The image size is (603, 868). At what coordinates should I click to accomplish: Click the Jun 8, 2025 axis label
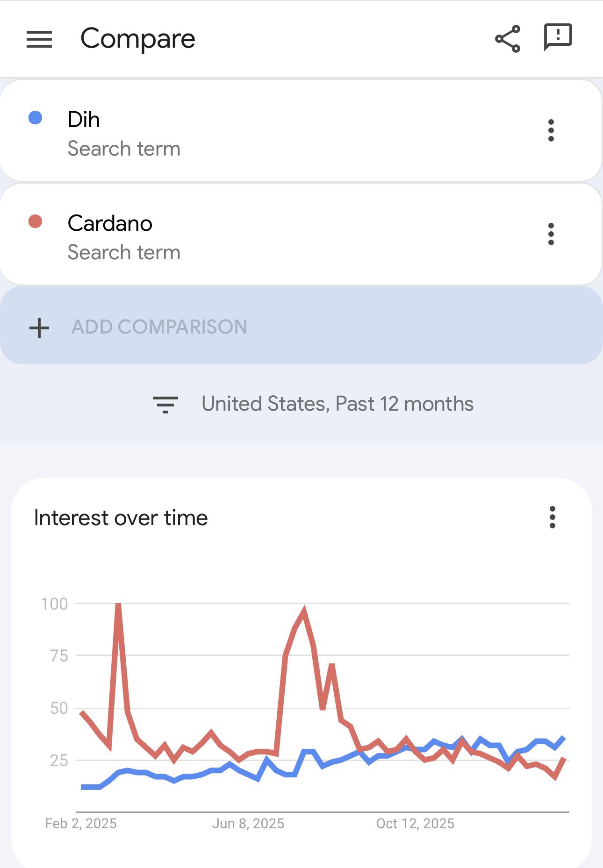pyautogui.click(x=248, y=823)
